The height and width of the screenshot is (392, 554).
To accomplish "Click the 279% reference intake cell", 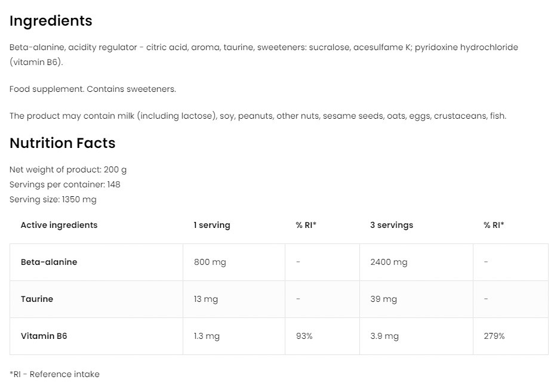I will coord(494,336).
